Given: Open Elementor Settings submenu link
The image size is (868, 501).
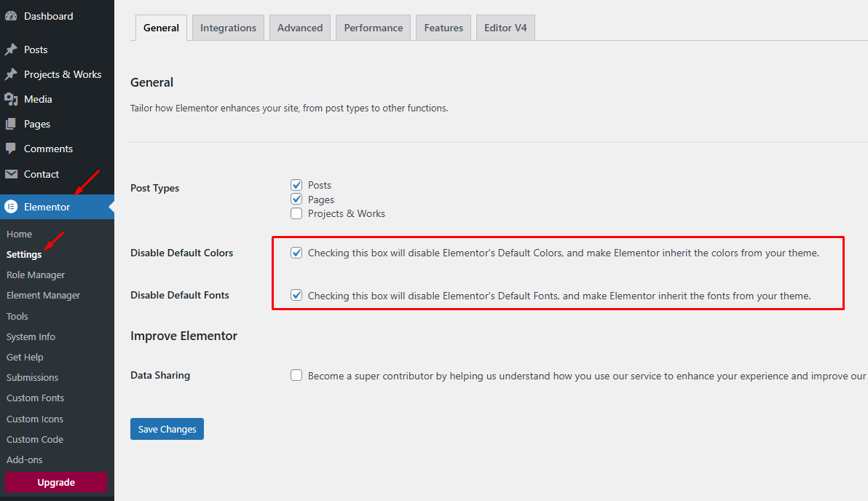Looking at the screenshot, I should pyautogui.click(x=24, y=255).
